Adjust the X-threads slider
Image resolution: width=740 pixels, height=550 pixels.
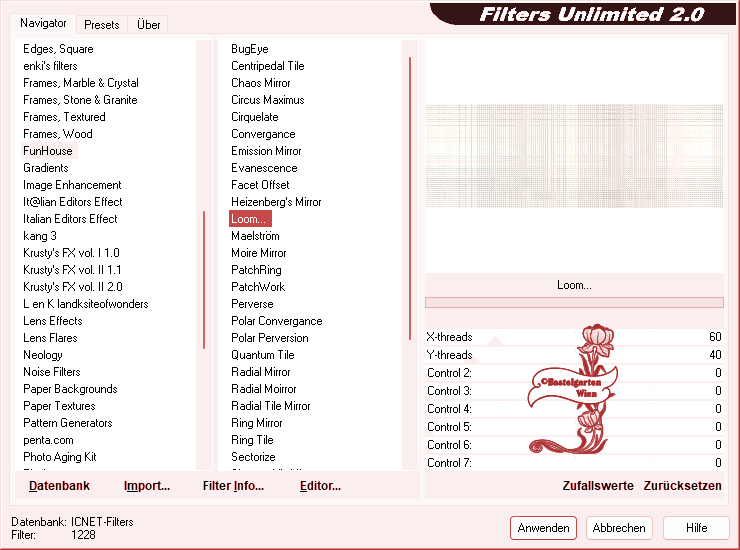(x=574, y=337)
